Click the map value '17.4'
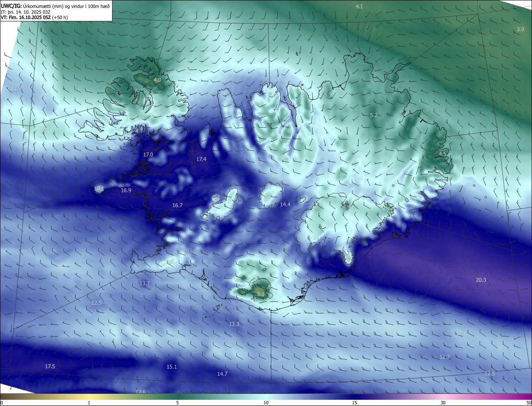Image resolution: width=532 pixels, height=406 pixels. [201, 159]
